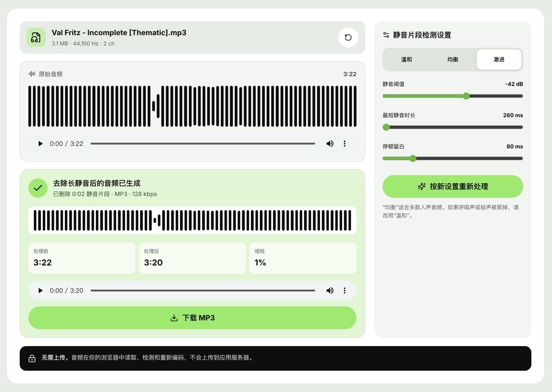Click the 3.1 MB · 44,100 Hz · 2 ch text
This screenshot has width=552, height=392.
[x=83, y=44]
